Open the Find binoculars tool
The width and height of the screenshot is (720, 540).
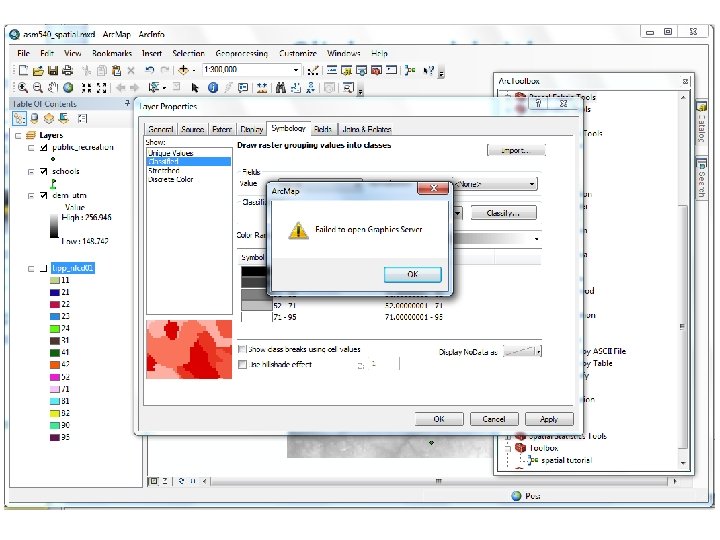(281, 87)
